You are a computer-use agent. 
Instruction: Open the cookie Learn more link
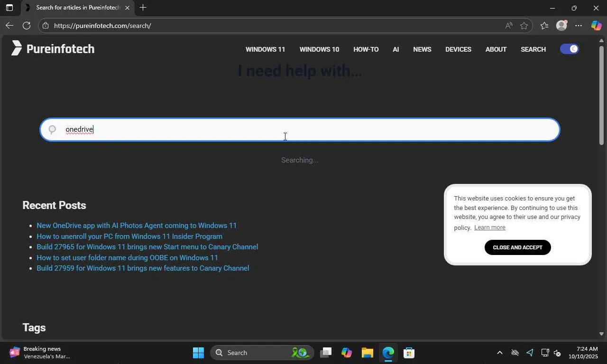pos(489,227)
